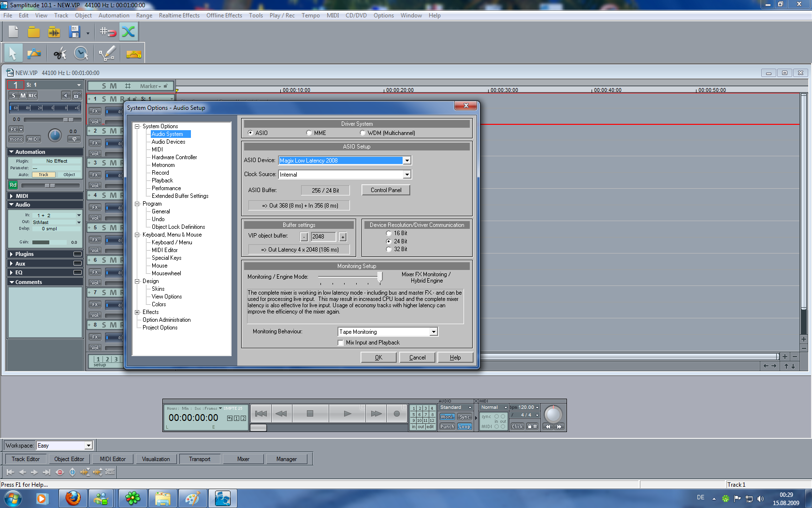The width and height of the screenshot is (812, 508).
Task: Click the load audio file folder icon
Action: 54,32
